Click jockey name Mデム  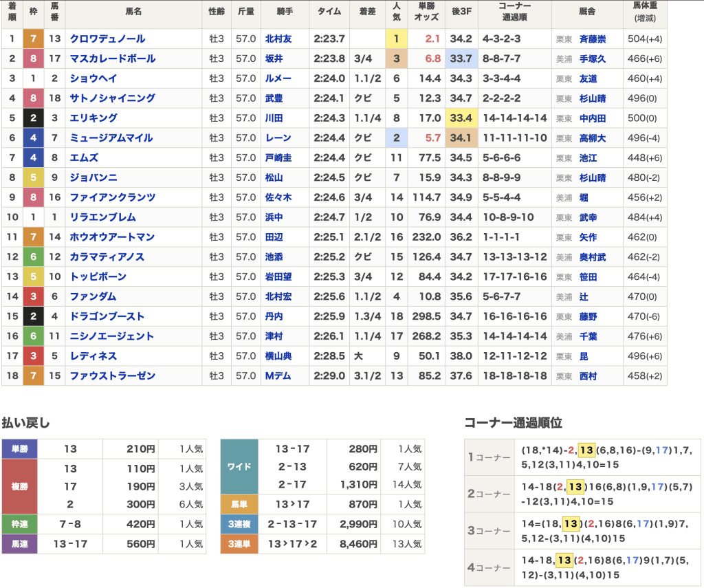(x=278, y=375)
